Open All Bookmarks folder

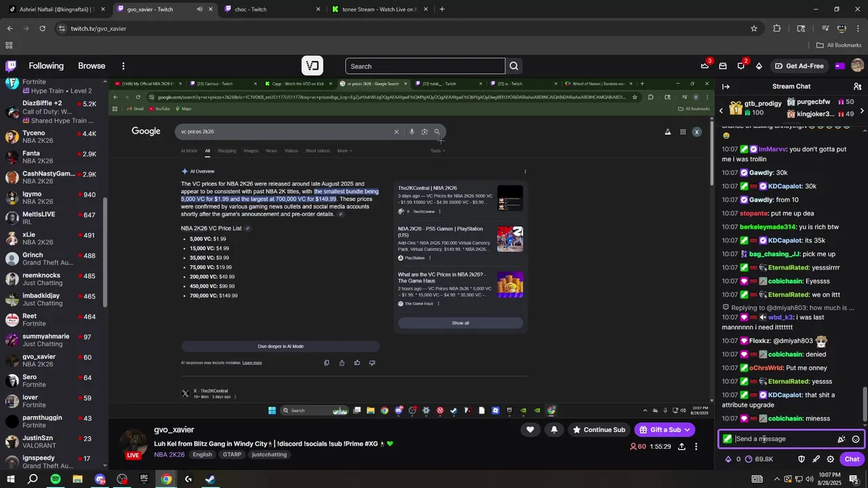point(839,45)
